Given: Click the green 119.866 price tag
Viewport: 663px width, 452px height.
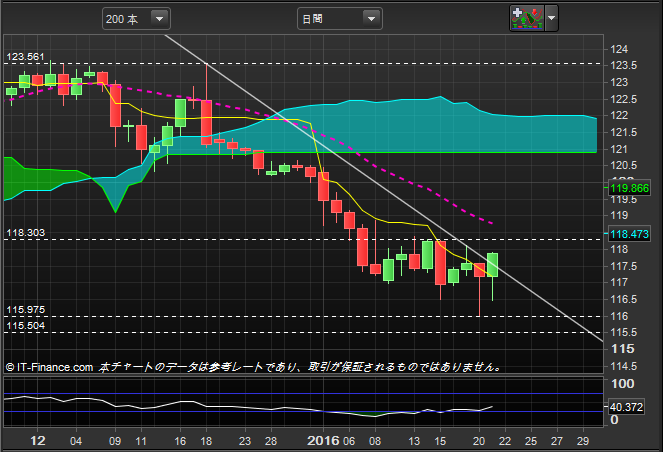Looking at the screenshot, I should 629,188.
